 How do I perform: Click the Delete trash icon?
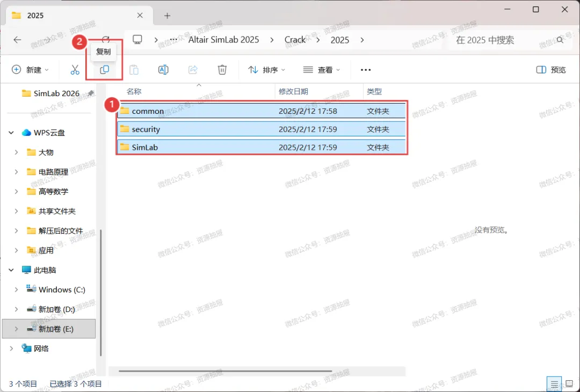tap(222, 69)
